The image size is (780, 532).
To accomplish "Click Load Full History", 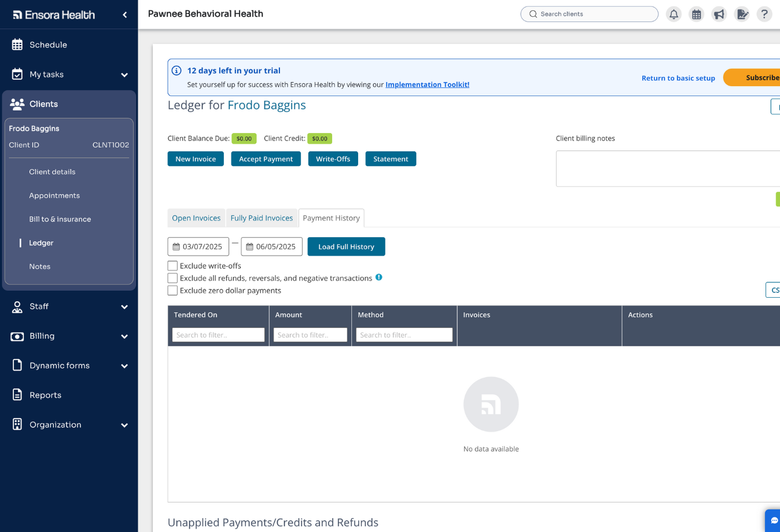I will (346, 246).
